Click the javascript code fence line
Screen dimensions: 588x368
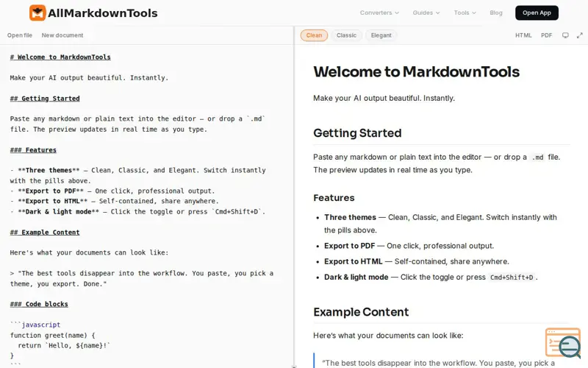pyautogui.click(x=35, y=325)
